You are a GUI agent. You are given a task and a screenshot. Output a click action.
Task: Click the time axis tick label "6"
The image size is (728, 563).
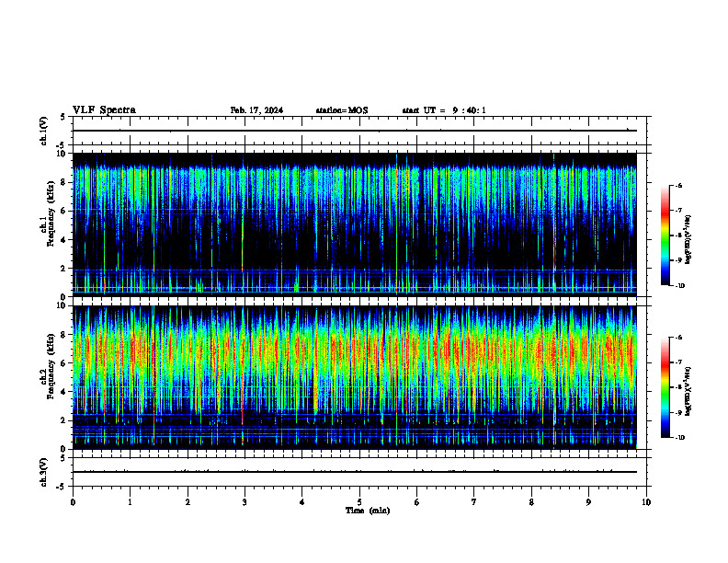coord(417,502)
